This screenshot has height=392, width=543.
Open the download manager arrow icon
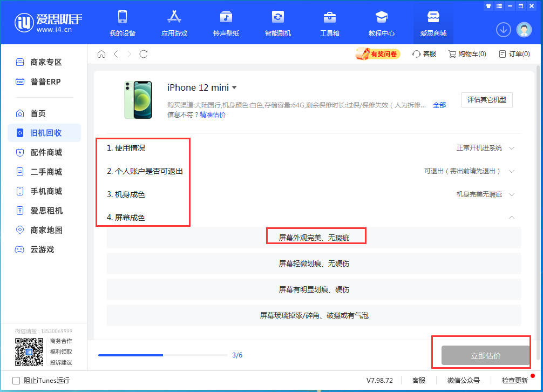[x=503, y=30]
